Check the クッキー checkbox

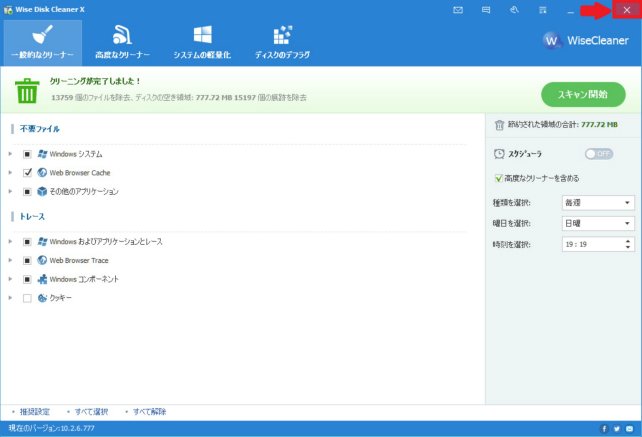tap(27, 298)
